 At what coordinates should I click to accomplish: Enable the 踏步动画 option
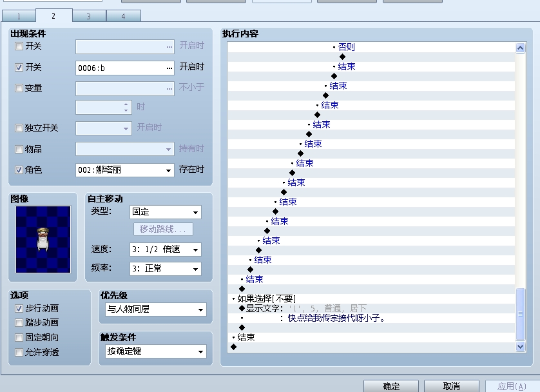click(x=19, y=323)
